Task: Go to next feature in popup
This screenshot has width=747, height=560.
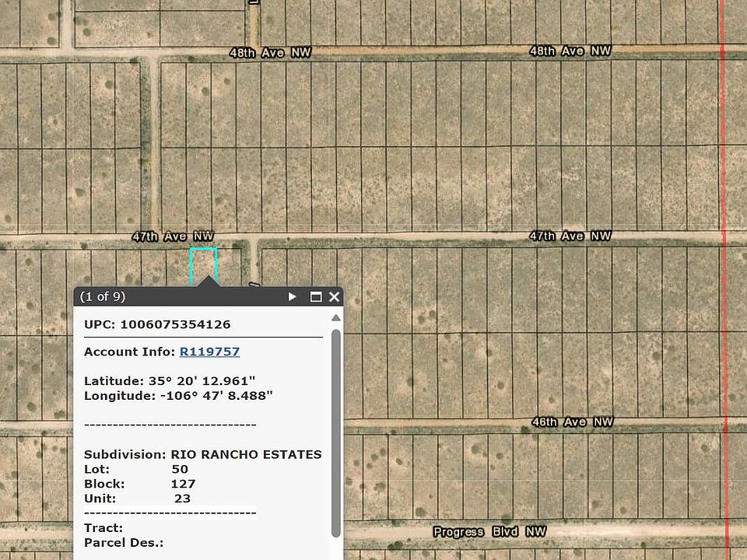Action: (x=292, y=296)
